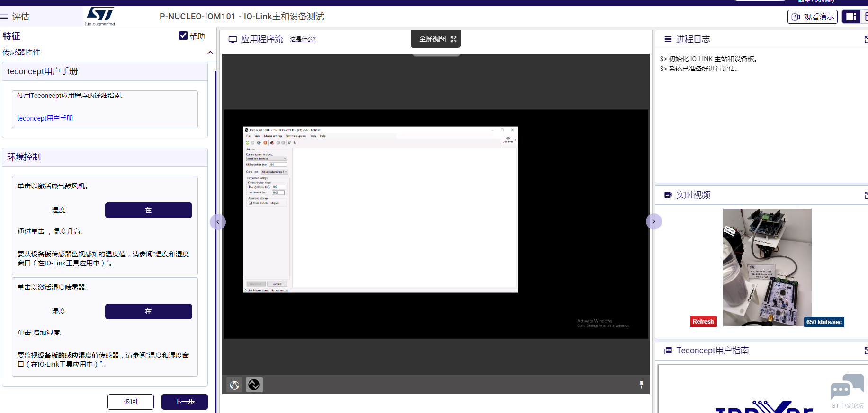
Task: Collapse the left panel with the arrow
Action: [x=218, y=222]
